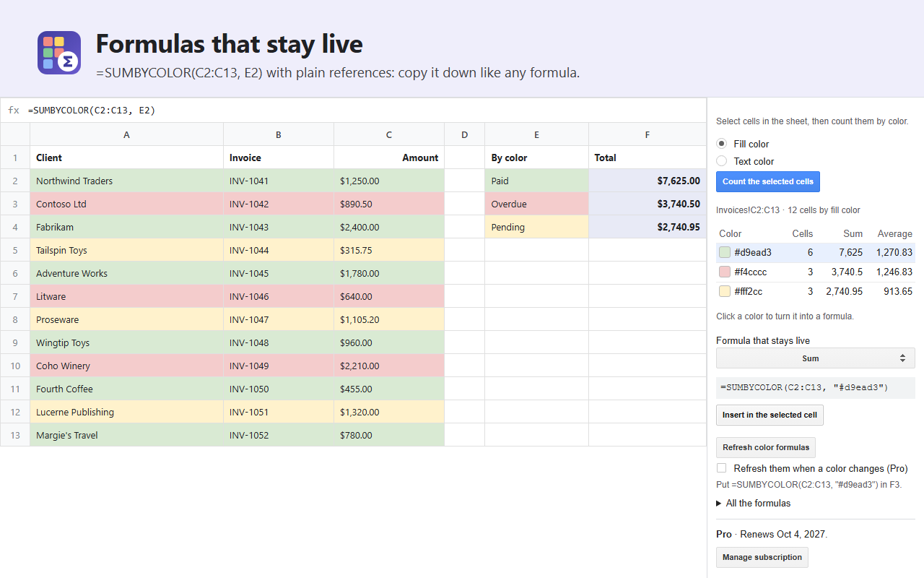This screenshot has width=924, height=578.
Task: Click the formula bar input text
Action: [92, 111]
